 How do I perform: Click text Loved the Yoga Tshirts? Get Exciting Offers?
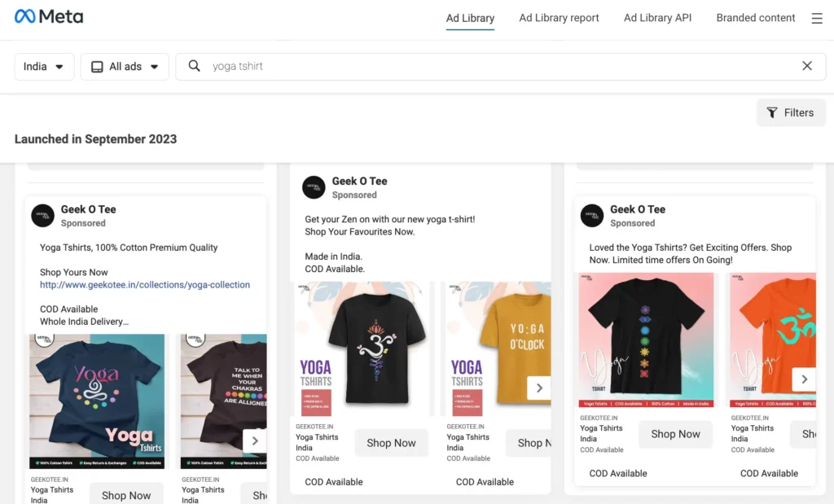pyautogui.click(x=678, y=248)
